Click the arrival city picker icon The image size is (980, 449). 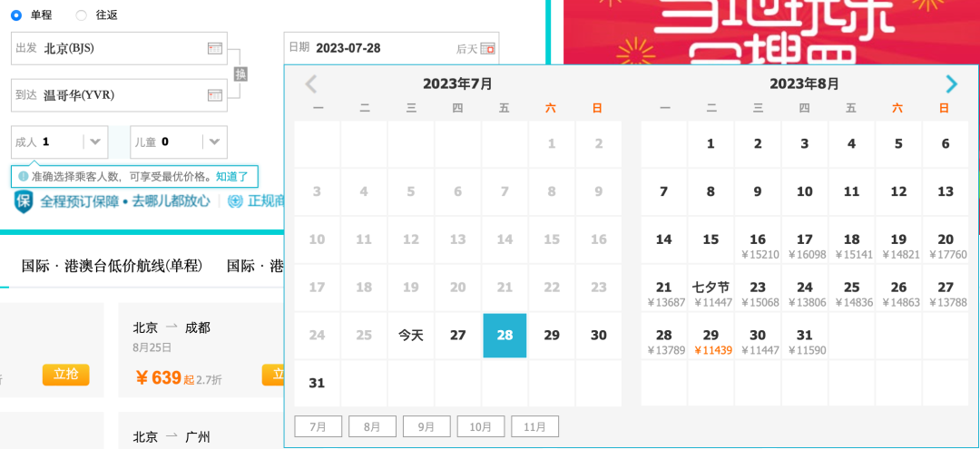(x=215, y=95)
